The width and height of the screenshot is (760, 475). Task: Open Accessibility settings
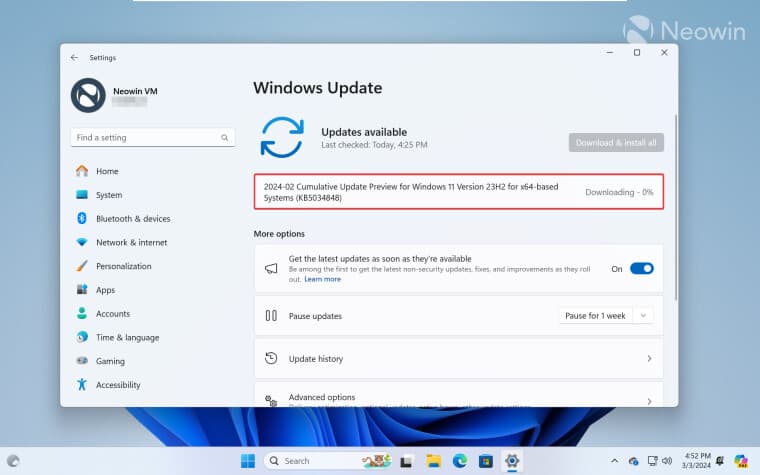[118, 385]
